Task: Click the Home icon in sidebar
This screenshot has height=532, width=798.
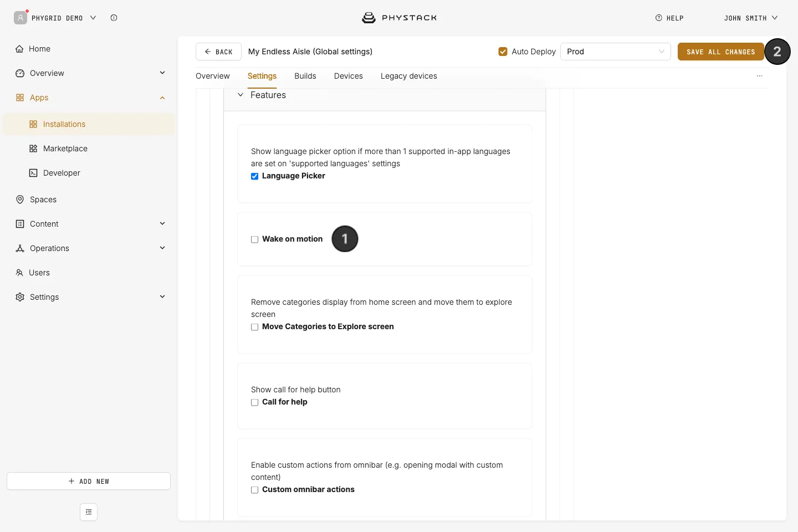Action: coord(19,49)
